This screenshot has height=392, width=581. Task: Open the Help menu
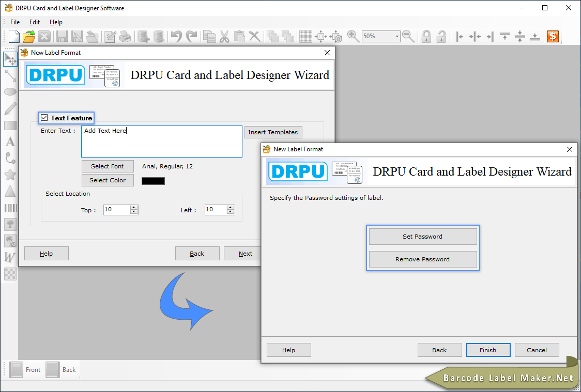click(x=56, y=22)
